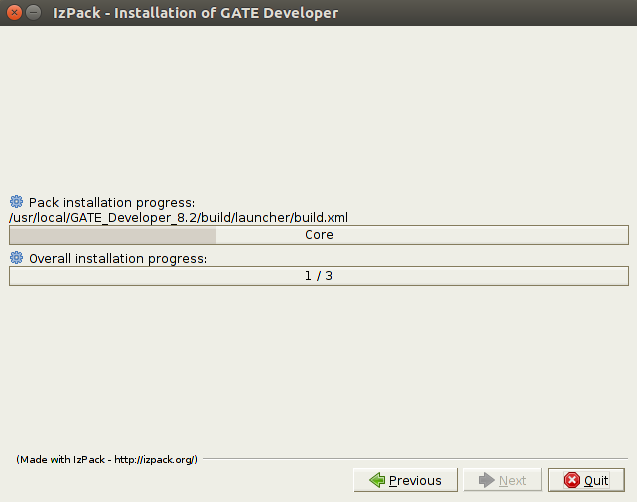Click the build.xml file path text
This screenshot has width=637, height=502.
[x=178, y=218]
